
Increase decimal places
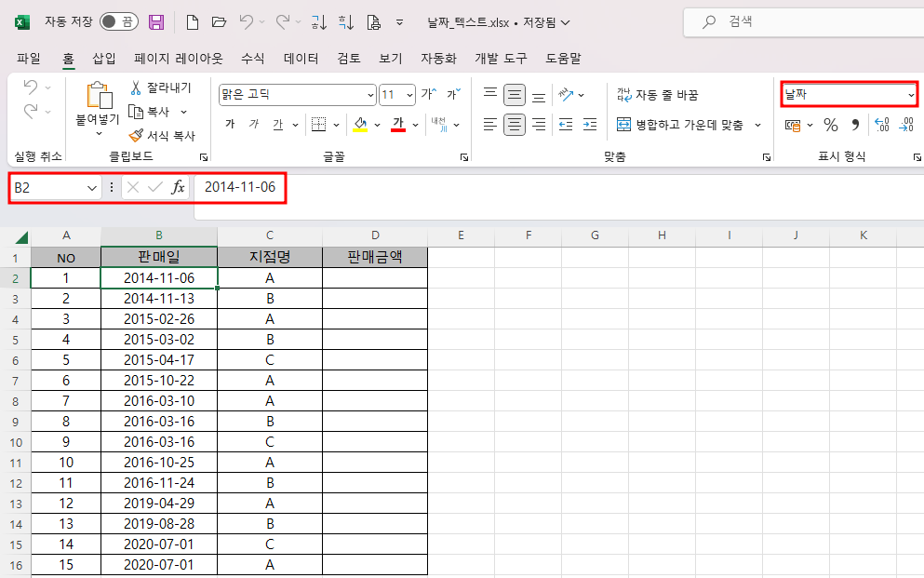[881, 124]
